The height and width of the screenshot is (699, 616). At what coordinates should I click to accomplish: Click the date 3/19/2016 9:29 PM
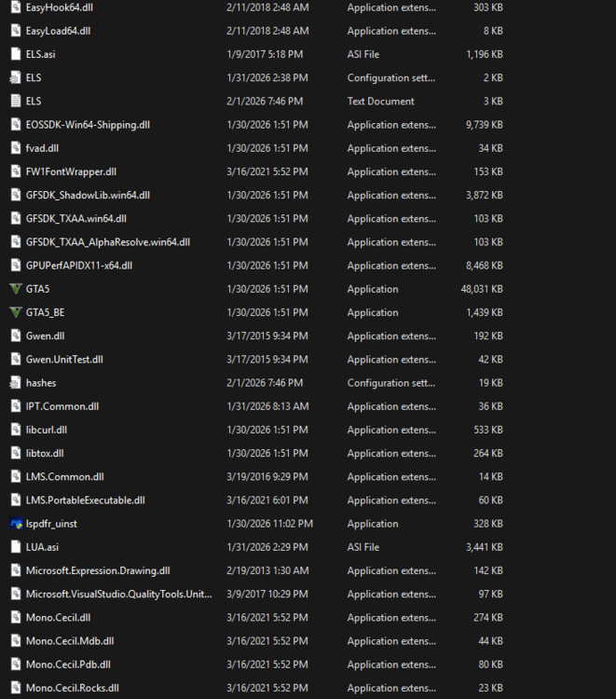click(267, 477)
